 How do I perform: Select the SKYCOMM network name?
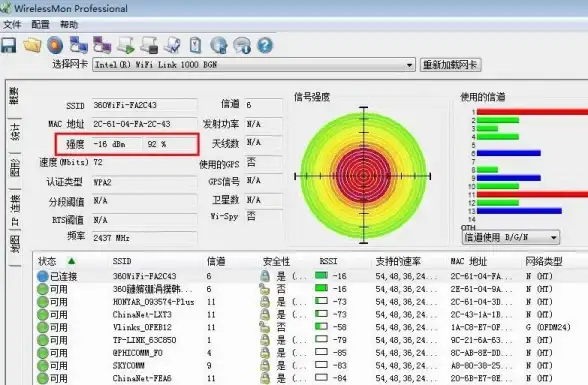(129, 366)
